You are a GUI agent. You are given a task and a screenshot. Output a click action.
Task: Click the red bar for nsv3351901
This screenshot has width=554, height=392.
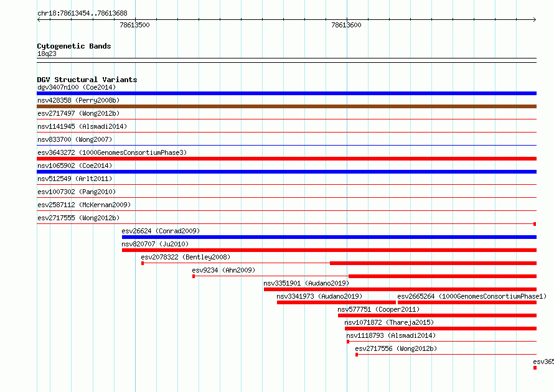tap(400, 289)
